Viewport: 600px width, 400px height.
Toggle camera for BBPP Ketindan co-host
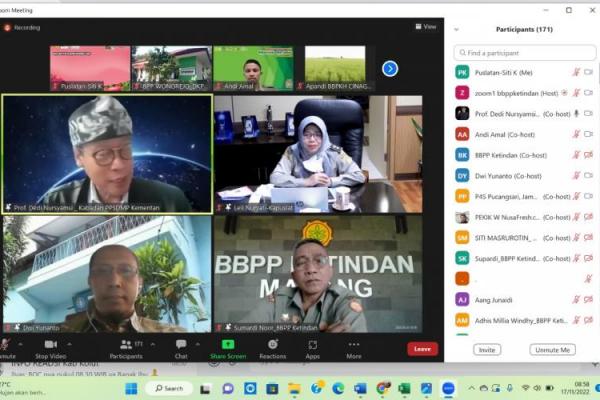[x=589, y=155]
